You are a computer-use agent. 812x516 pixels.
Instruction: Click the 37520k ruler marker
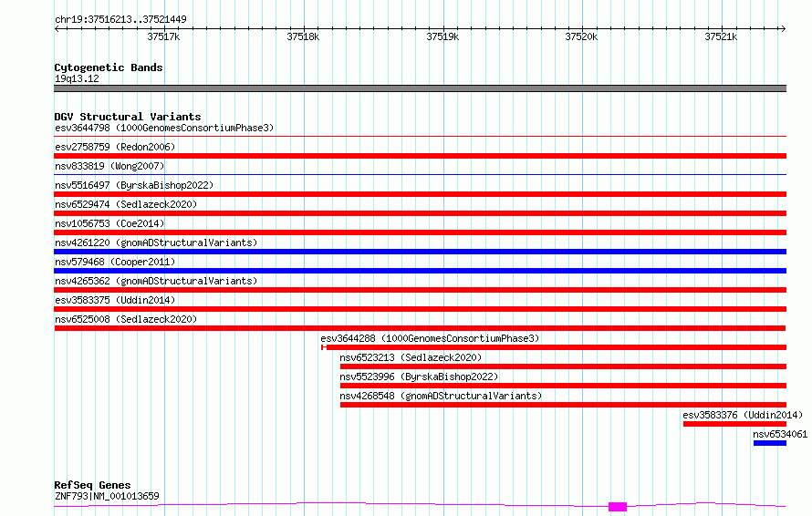(581, 36)
